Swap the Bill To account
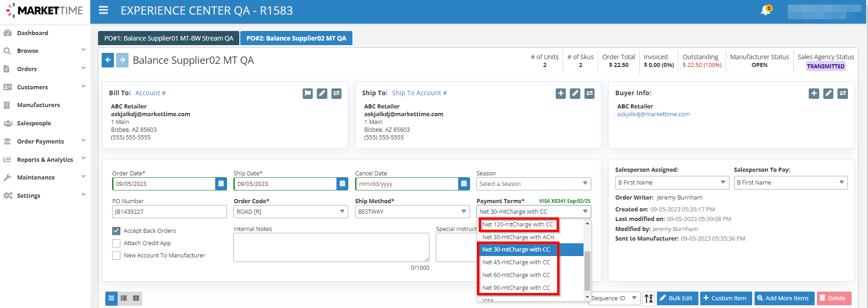The width and height of the screenshot is (868, 308). tap(336, 93)
